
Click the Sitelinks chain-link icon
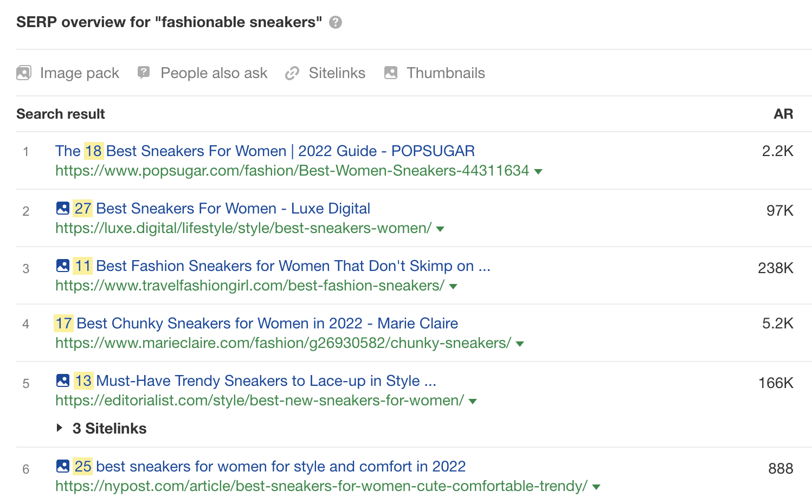(x=292, y=72)
